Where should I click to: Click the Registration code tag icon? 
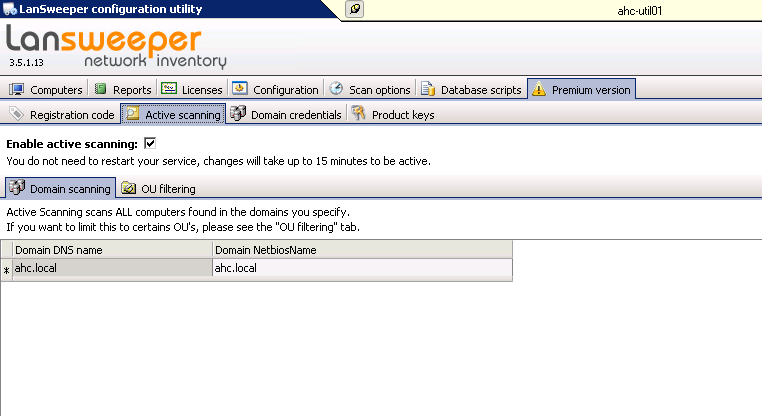17,115
